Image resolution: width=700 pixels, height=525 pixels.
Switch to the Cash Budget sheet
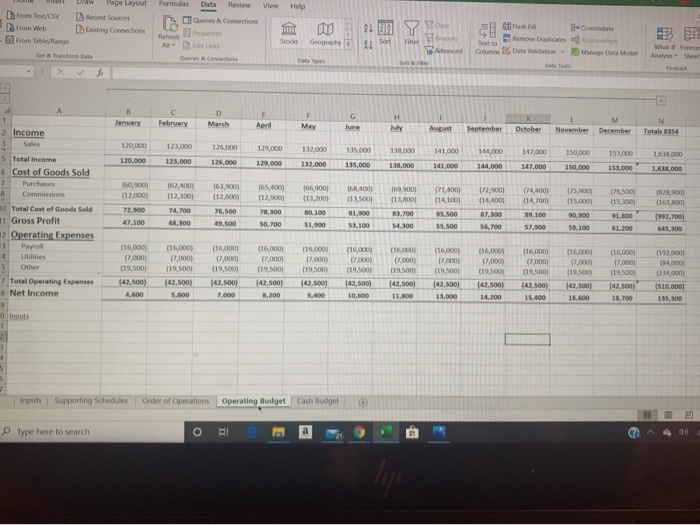tap(318, 401)
